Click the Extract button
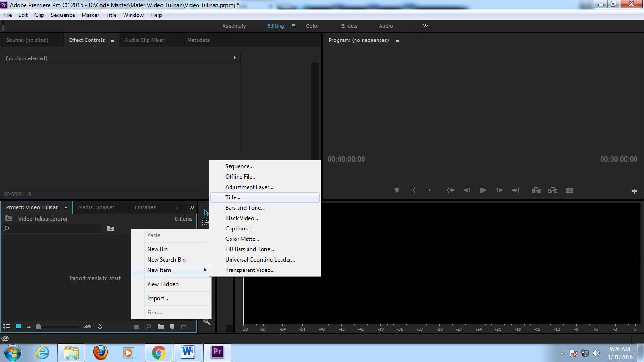This screenshot has height=362, width=644. click(553, 190)
